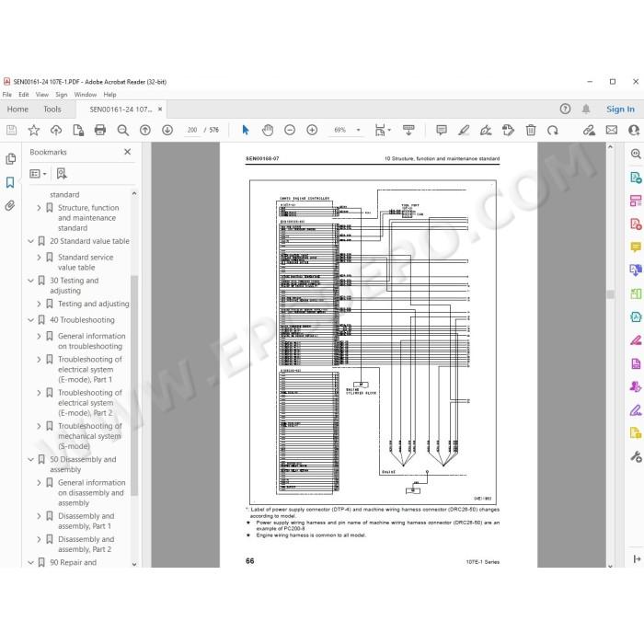The height and width of the screenshot is (644, 644).
Task: Click the Save file icon
Action: (x=11, y=131)
